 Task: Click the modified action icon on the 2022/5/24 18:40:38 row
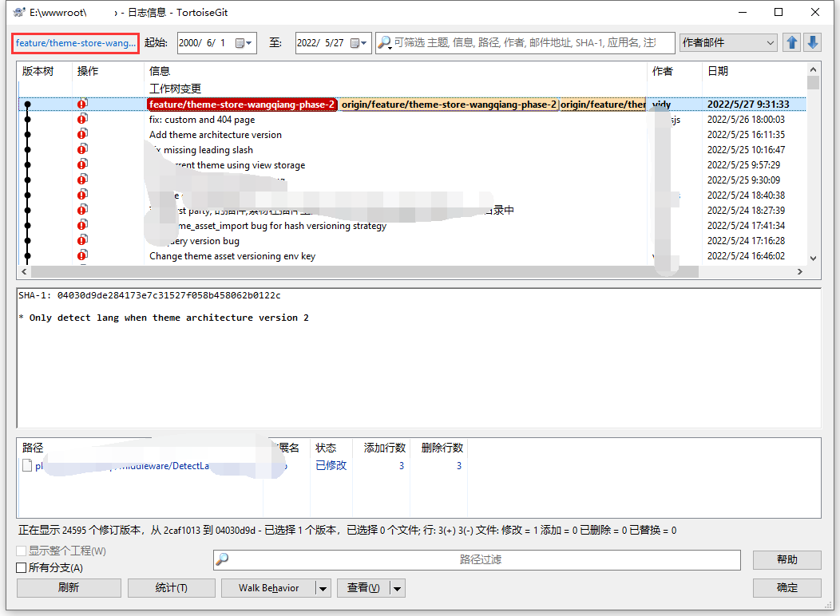(x=82, y=195)
